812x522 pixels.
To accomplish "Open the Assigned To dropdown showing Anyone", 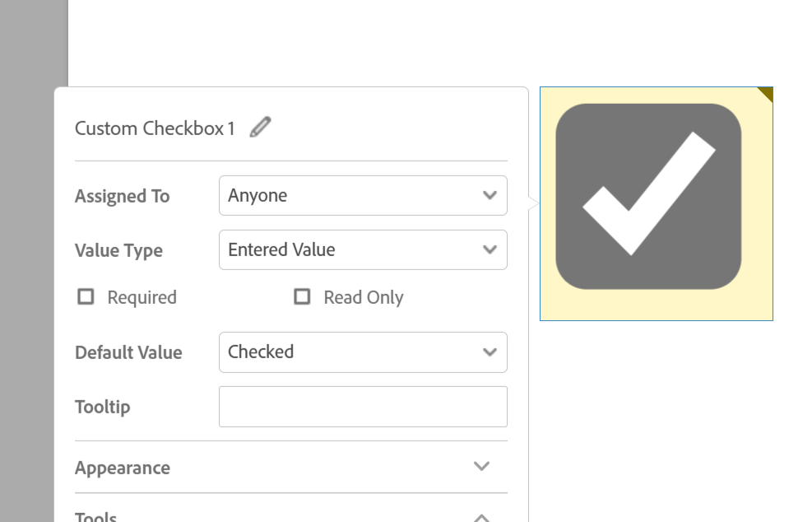I will coord(363,195).
